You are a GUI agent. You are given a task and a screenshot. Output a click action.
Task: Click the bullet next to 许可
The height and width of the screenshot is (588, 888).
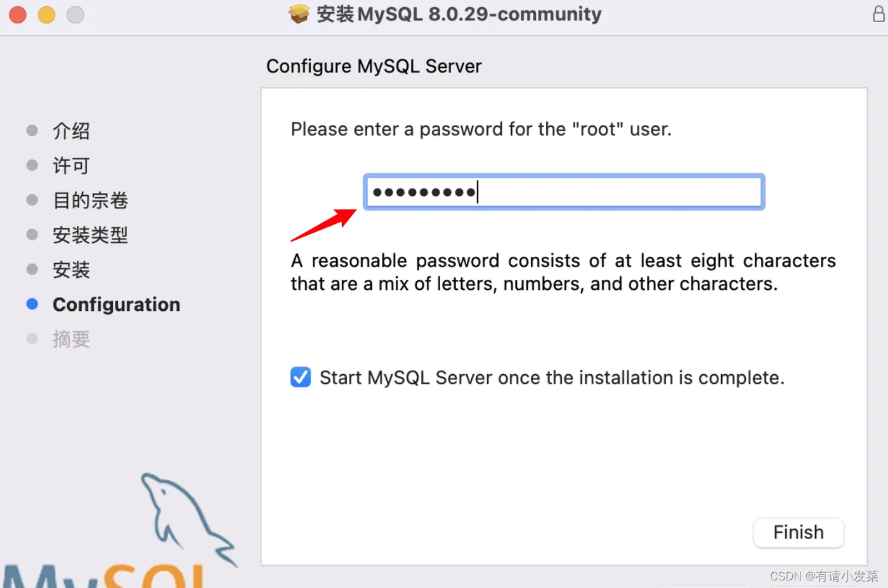pyautogui.click(x=32, y=166)
